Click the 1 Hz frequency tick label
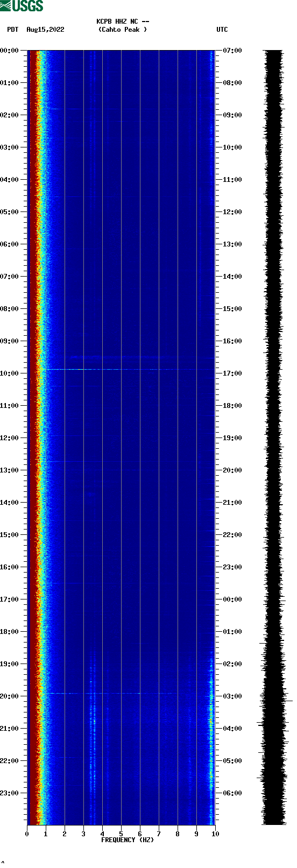 point(46,834)
